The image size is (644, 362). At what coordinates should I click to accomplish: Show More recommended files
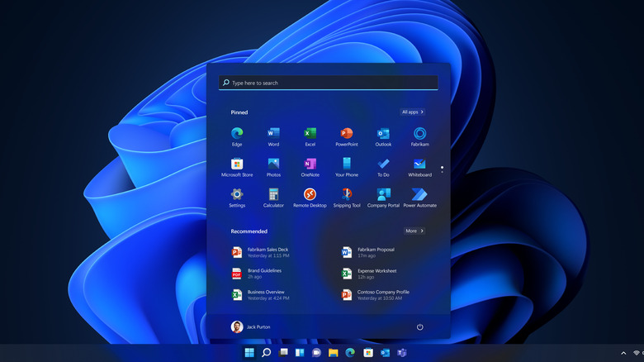(414, 231)
